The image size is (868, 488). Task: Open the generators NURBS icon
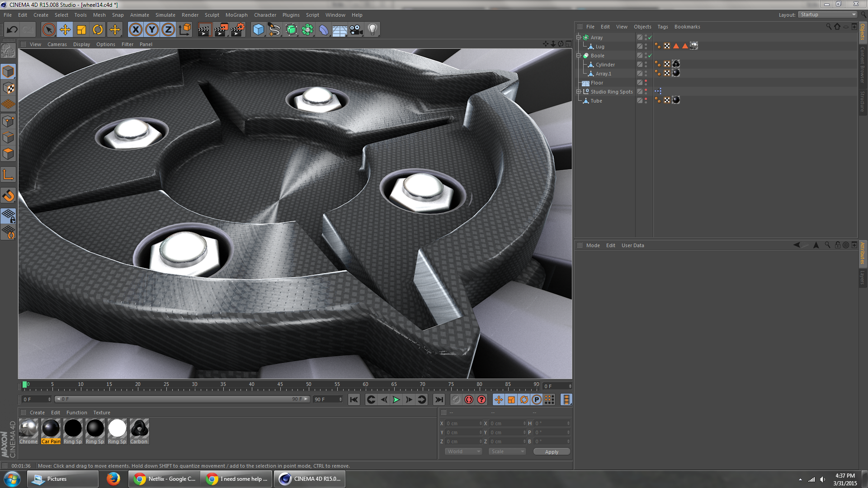click(291, 30)
